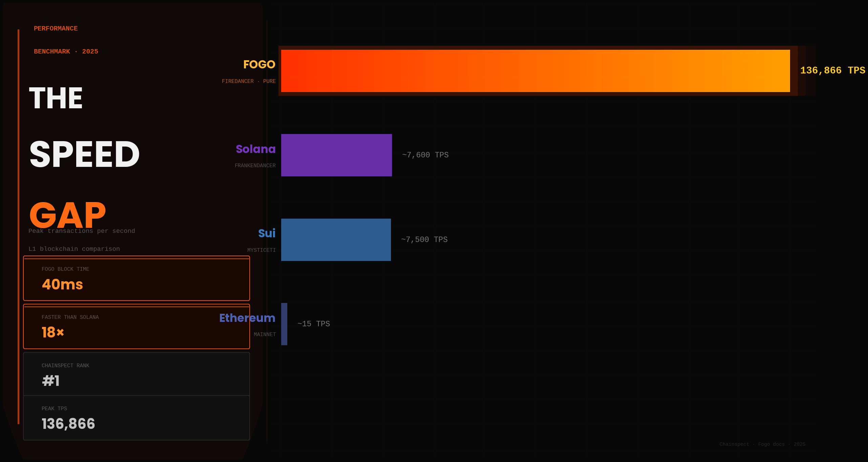Click the blue Sui bar
Viewport: 868px width, 462px height.
[336, 240]
